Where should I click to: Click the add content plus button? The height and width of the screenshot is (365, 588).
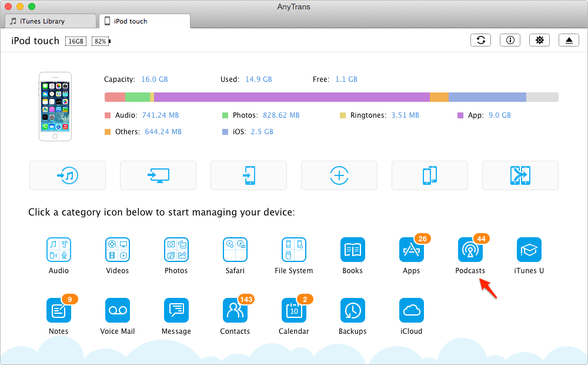click(339, 175)
